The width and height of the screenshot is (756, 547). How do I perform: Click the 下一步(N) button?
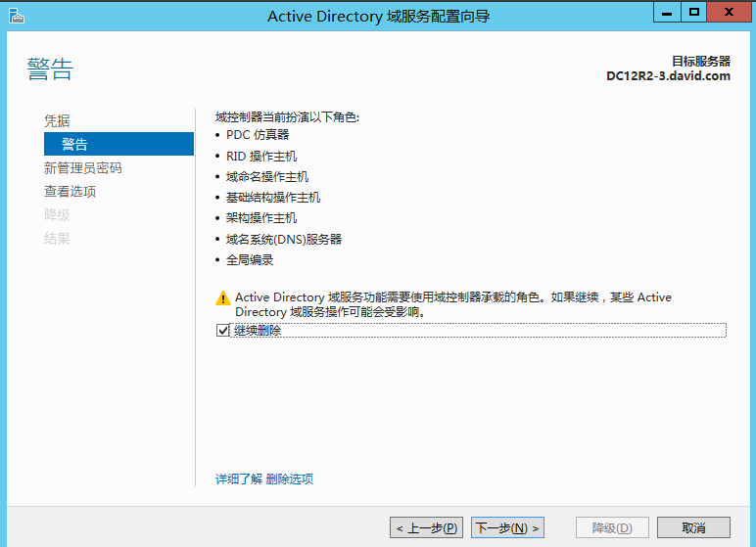(507, 527)
